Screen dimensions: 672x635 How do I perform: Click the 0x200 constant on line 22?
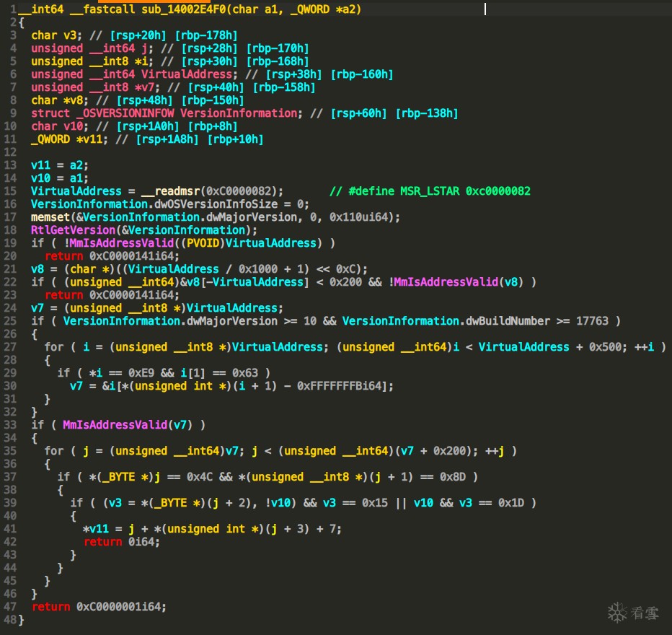click(345, 281)
